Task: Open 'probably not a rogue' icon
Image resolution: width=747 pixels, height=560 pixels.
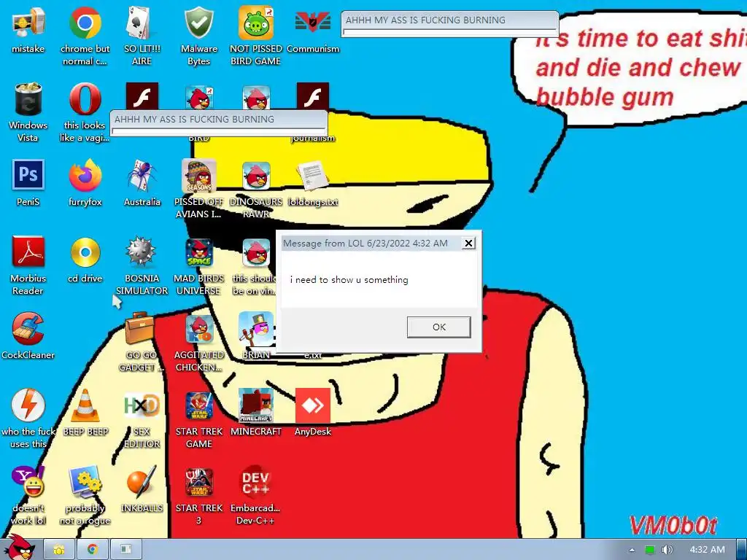Action: 85,482
